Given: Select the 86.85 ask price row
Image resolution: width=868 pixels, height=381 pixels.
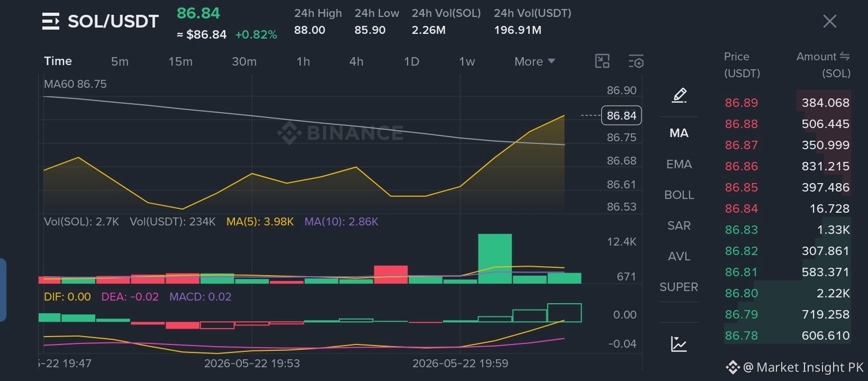Looking at the screenshot, I should click(x=787, y=187).
